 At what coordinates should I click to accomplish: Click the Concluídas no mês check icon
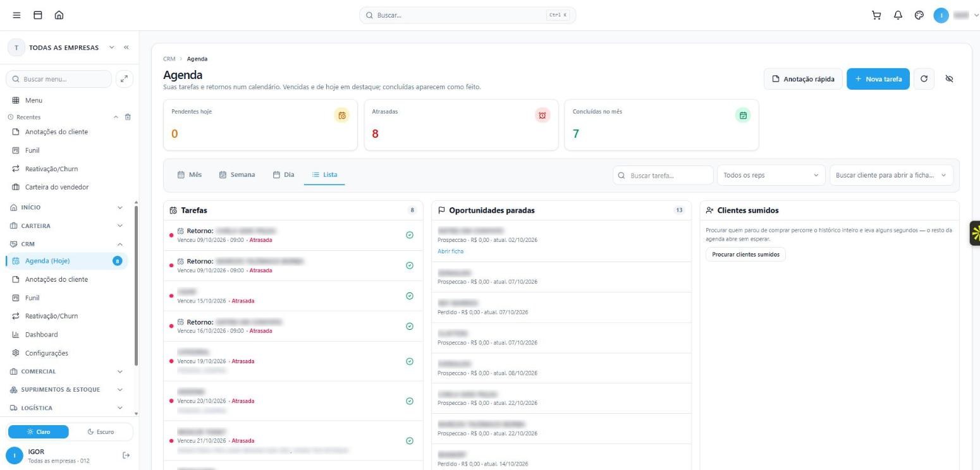click(743, 115)
